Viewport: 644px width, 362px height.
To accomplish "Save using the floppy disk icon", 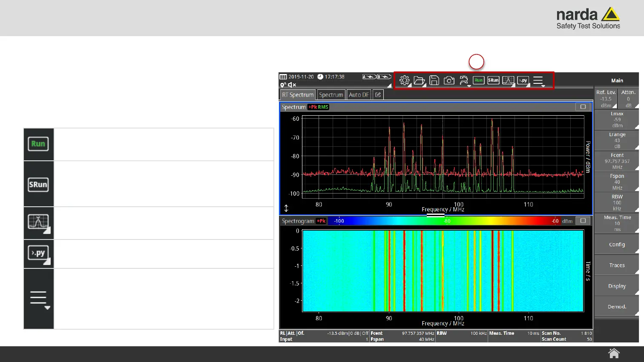I will coord(434,80).
